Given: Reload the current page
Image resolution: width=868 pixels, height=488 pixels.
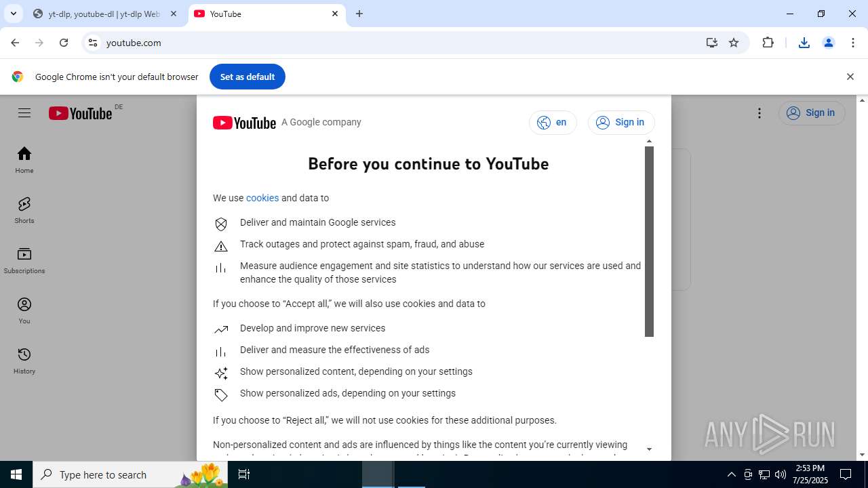Looking at the screenshot, I should [x=64, y=43].
